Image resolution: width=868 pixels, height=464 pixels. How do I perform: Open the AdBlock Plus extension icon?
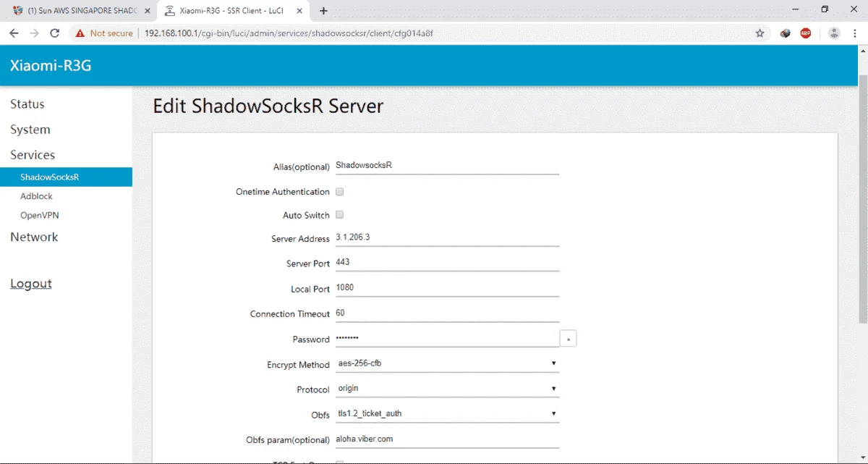[806, 33]
